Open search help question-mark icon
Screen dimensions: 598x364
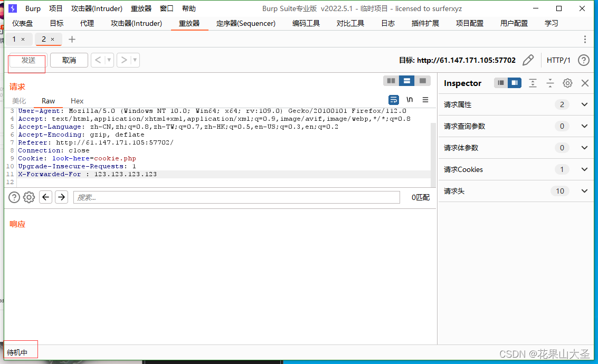(14, 197)
